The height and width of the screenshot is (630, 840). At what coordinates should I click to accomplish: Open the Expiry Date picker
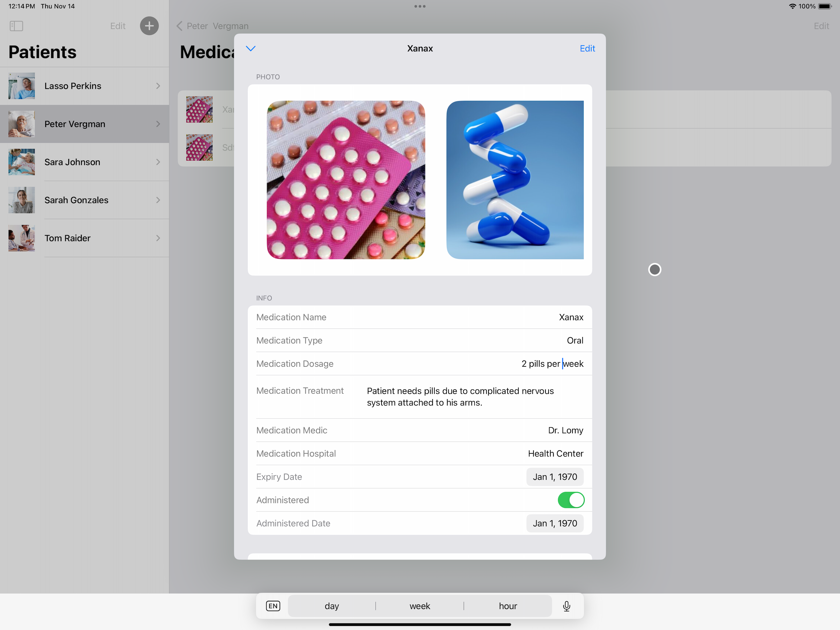pyautogui.click(x=555, y=477)
